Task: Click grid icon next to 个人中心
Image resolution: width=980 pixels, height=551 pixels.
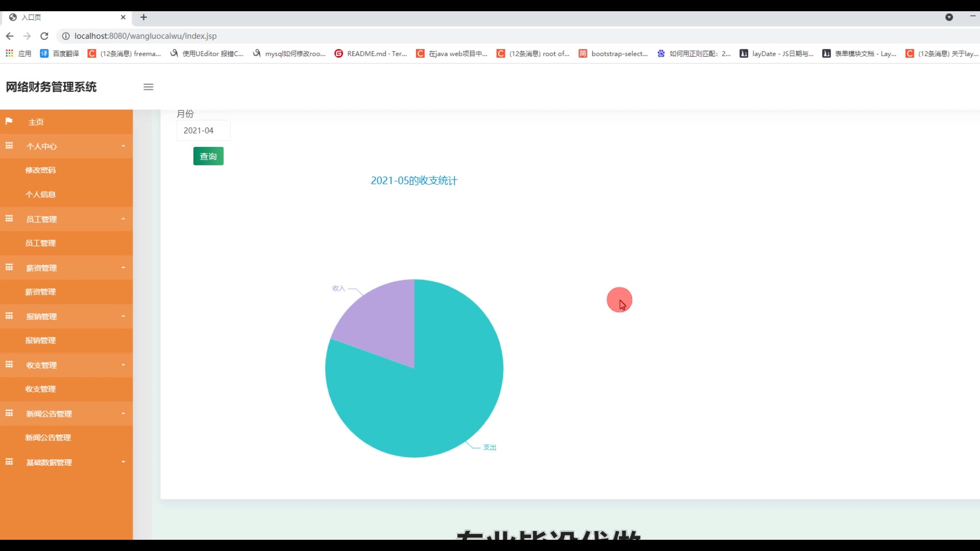Action: coord(9,146)
